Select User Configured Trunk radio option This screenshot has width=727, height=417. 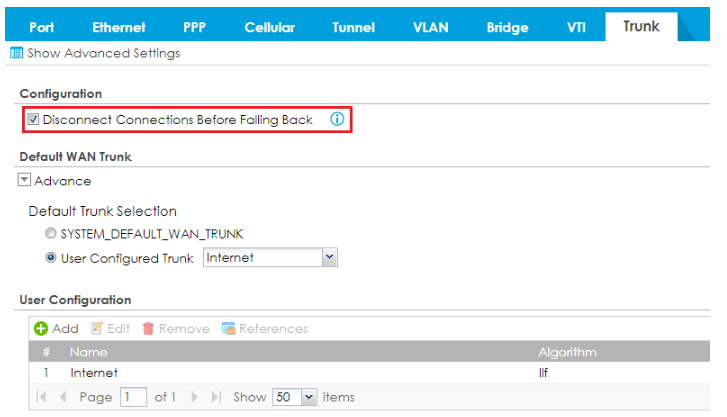(51, 258)
